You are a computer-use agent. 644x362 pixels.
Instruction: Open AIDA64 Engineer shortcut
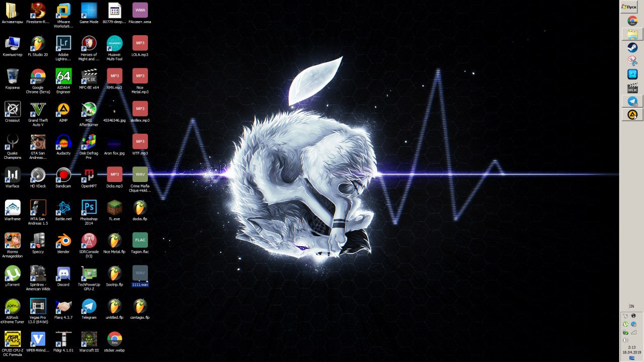tap(63, 81)
